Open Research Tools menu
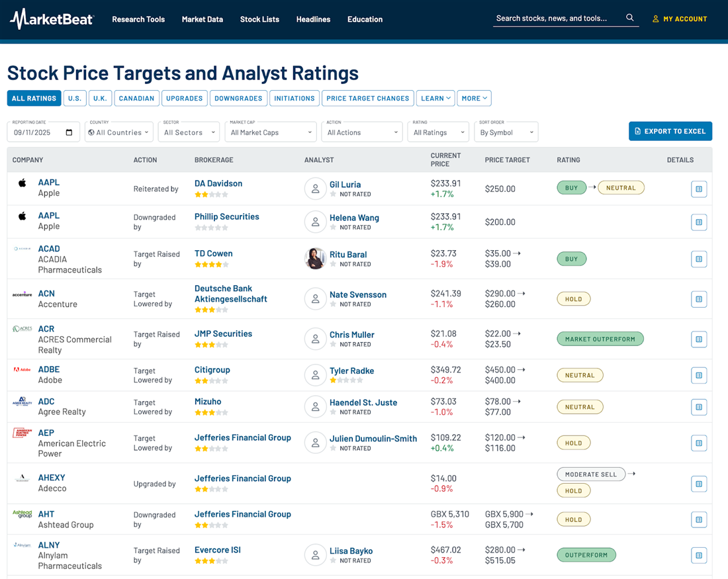The width and height of the screenshot is (728, 579). pos(138,19)
